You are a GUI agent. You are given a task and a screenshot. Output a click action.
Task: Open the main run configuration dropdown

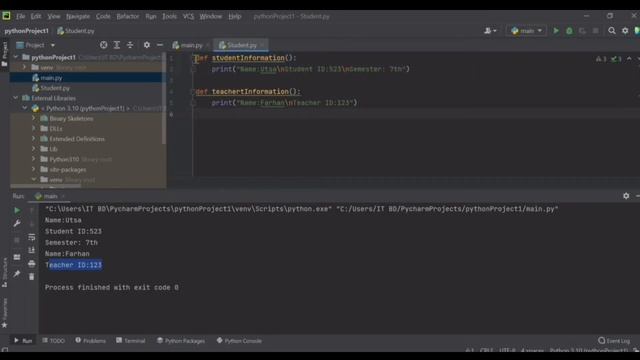[x=526, y=31]
